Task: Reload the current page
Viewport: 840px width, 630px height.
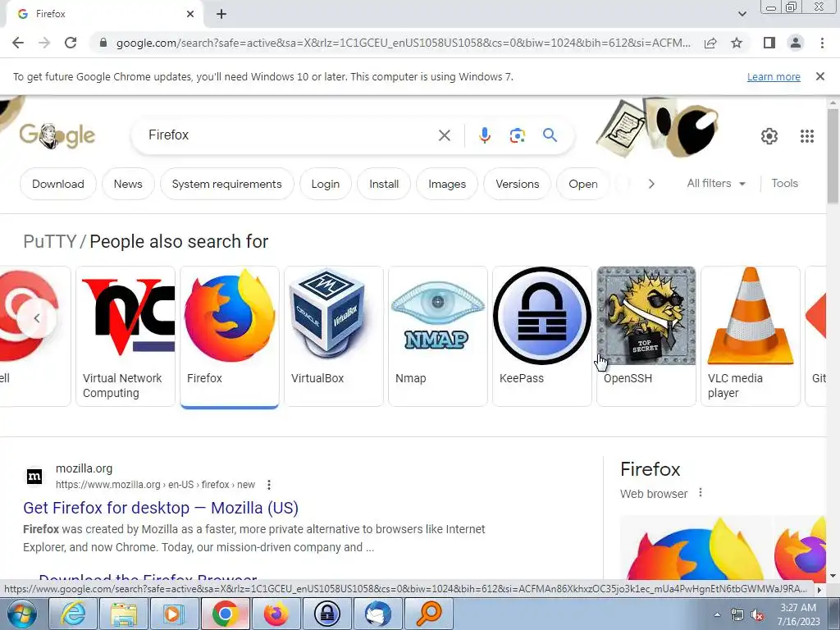Action: (71, 43)
